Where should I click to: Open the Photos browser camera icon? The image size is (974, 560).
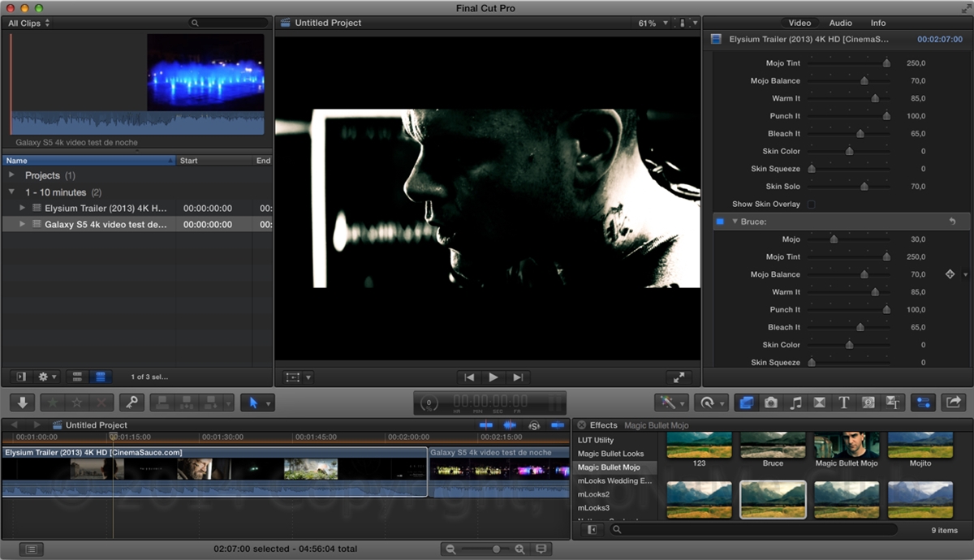pyautogui.click(x=771, y=402)
